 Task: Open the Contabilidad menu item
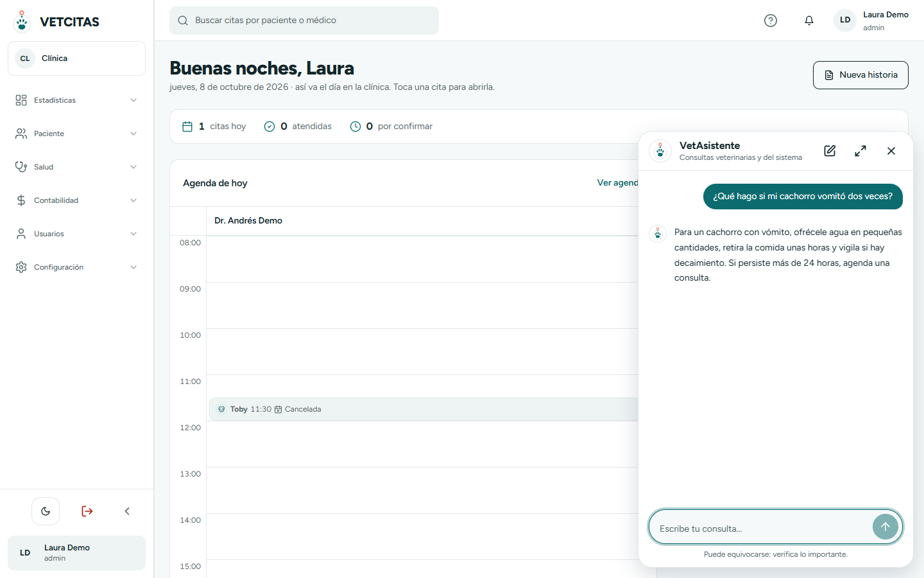coord(76,200)
